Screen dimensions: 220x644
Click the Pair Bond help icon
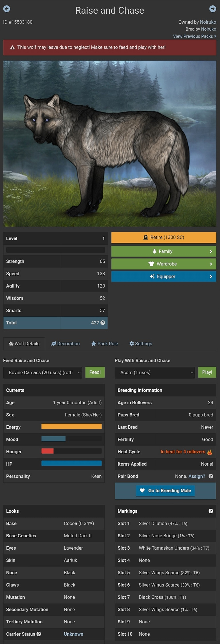tap(211, 476)
